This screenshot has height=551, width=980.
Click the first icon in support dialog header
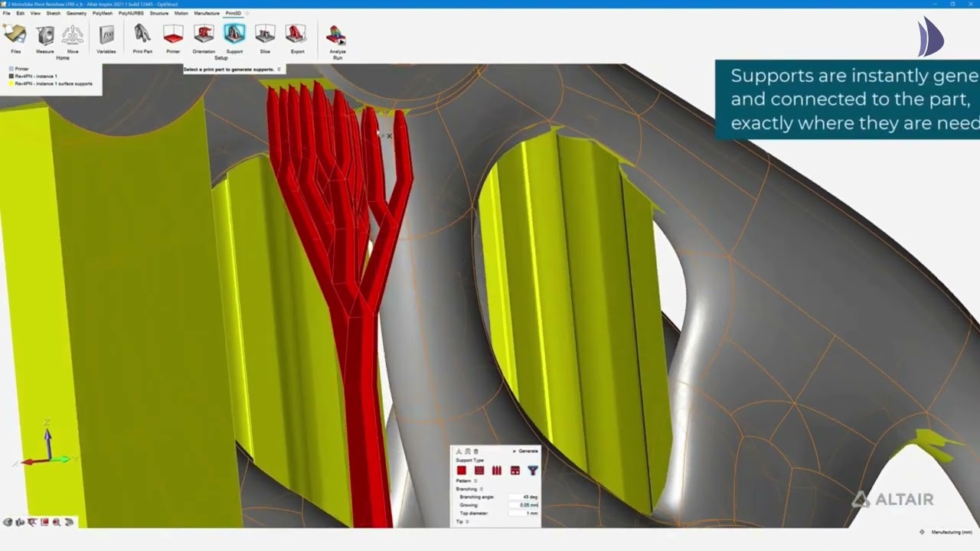click(x=459, y=452)
